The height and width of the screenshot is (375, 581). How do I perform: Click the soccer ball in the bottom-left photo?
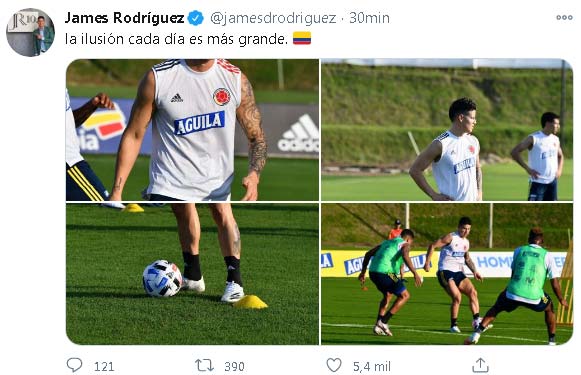pyautogui.click(x=162, y=278)
